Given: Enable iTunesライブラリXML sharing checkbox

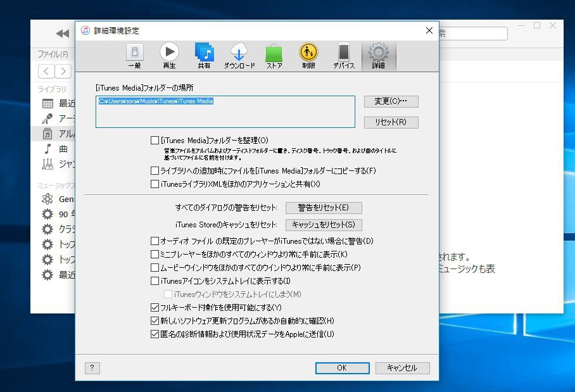Looking at the screenshot, I should coord(155,184).
